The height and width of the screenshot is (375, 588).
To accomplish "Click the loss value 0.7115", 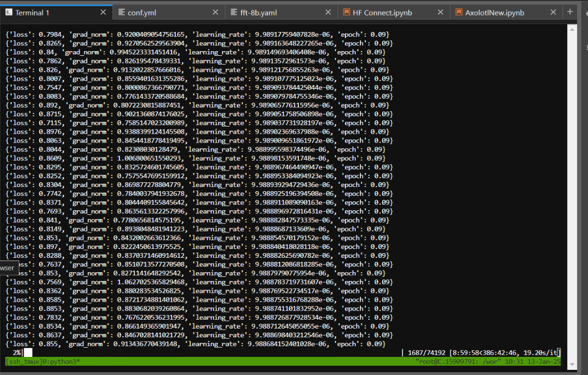I will coord(50,123).
